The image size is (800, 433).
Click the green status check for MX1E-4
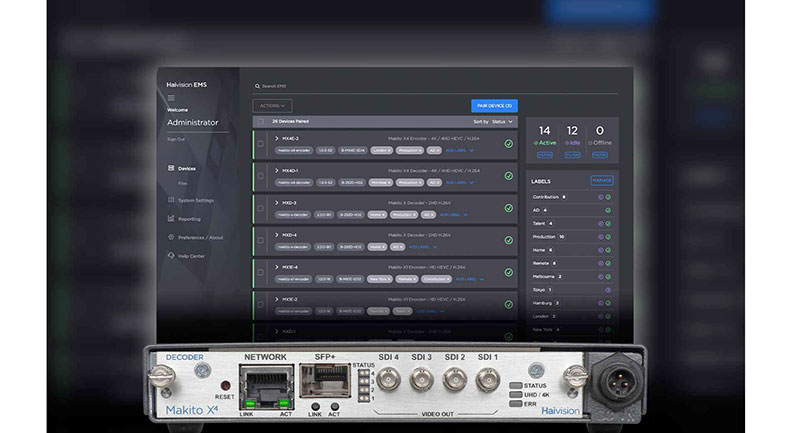pos(509,272)
